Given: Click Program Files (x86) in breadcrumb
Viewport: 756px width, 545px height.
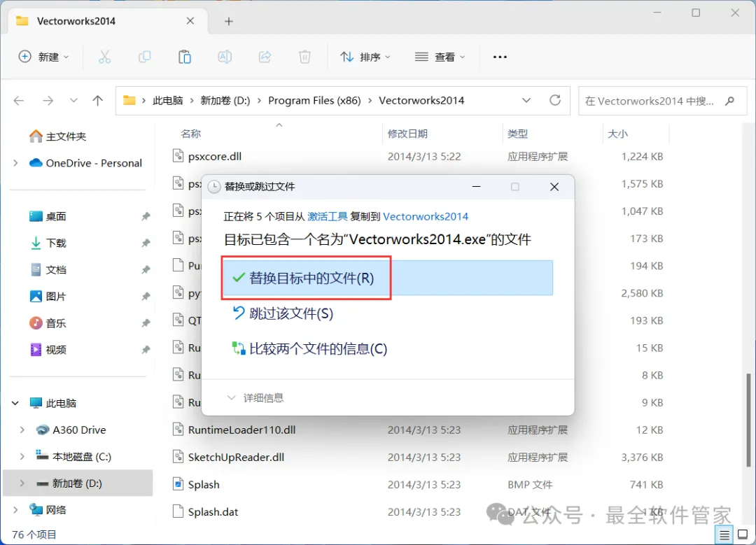Looking at the screenshot, I should (314, 100).
